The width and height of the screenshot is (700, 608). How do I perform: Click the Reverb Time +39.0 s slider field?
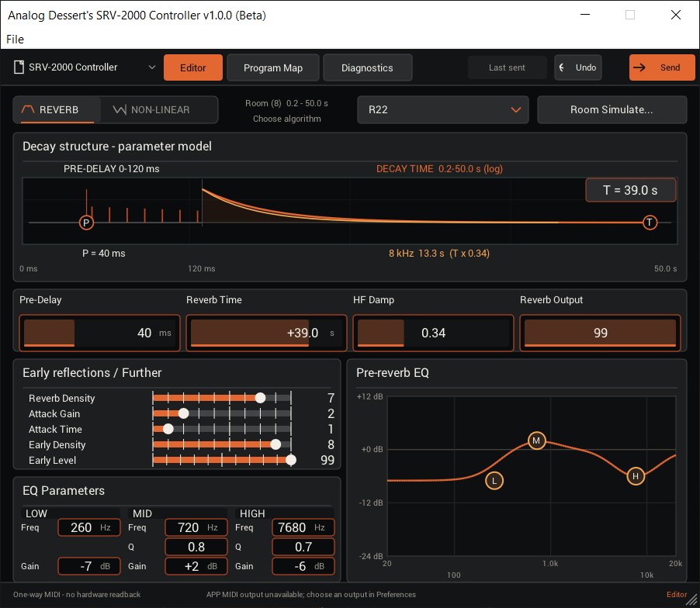click(266, 333)
